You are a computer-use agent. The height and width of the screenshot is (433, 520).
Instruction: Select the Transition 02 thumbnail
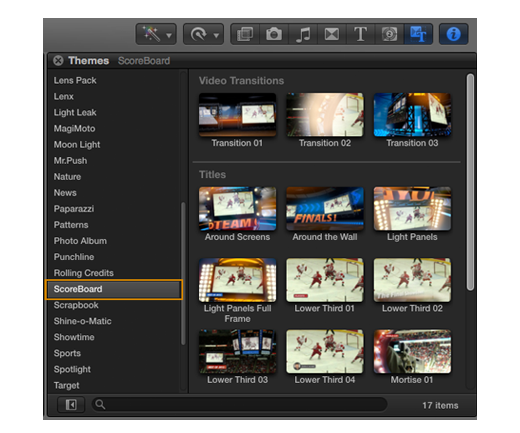325,114
